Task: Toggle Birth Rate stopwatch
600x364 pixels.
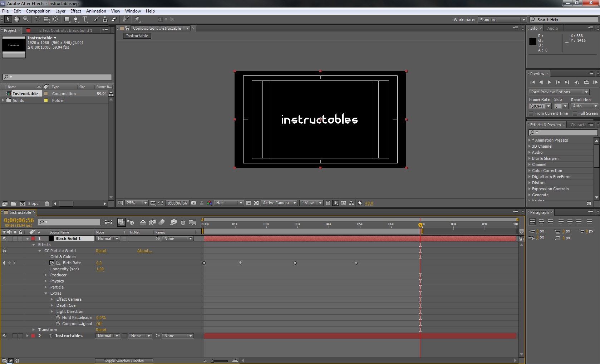Action: click(52, 263)
